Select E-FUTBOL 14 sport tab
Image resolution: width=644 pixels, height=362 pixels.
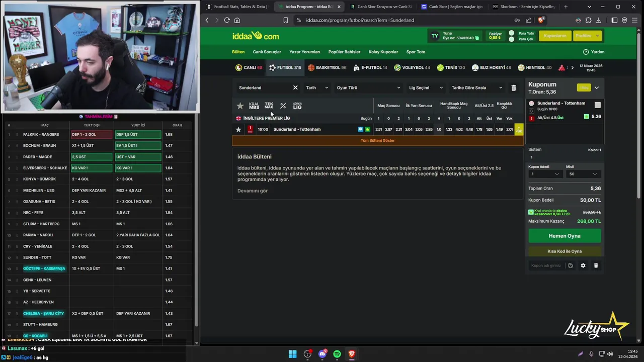pos(370,67)
